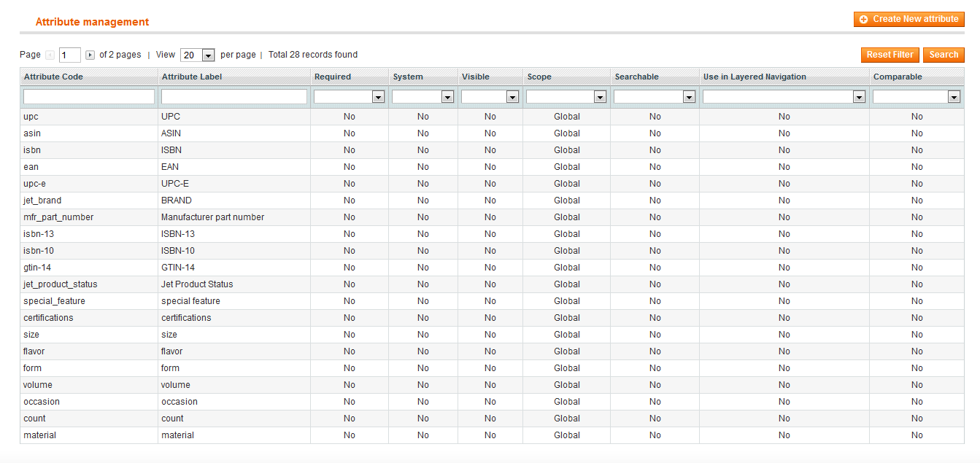Select the size attribute code cell
The image size is (980, 463).
point(89,335)
